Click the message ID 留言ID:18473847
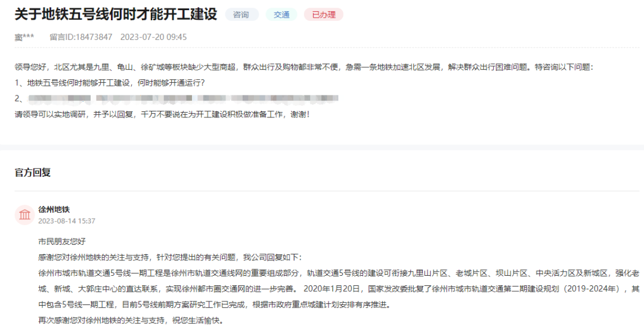 [x=81, y=37]
